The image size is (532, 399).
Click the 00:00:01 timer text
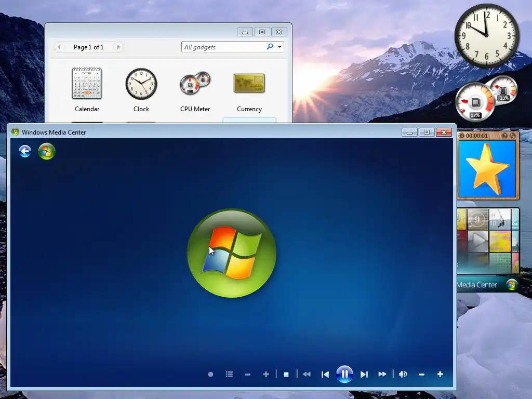[x=477, y=136]
